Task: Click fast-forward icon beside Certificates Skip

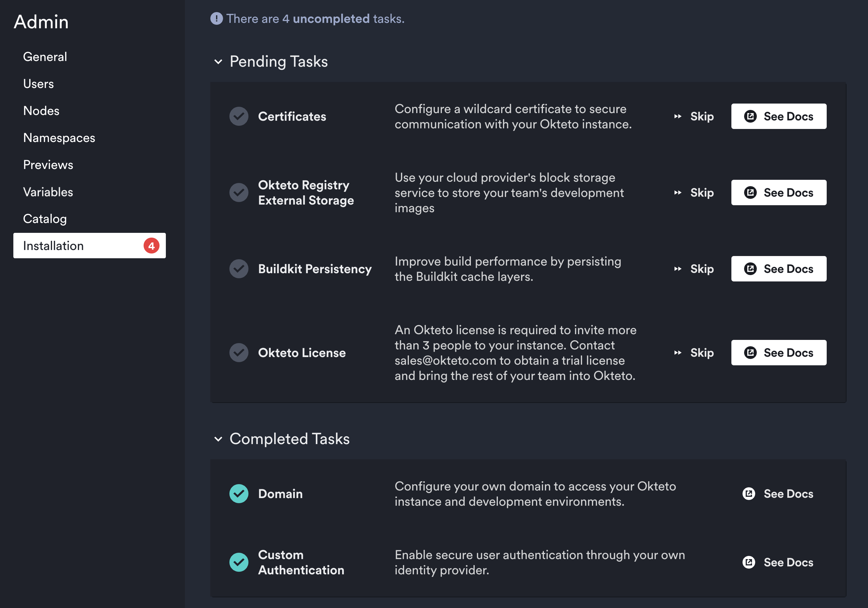Action: click(678, 116)
